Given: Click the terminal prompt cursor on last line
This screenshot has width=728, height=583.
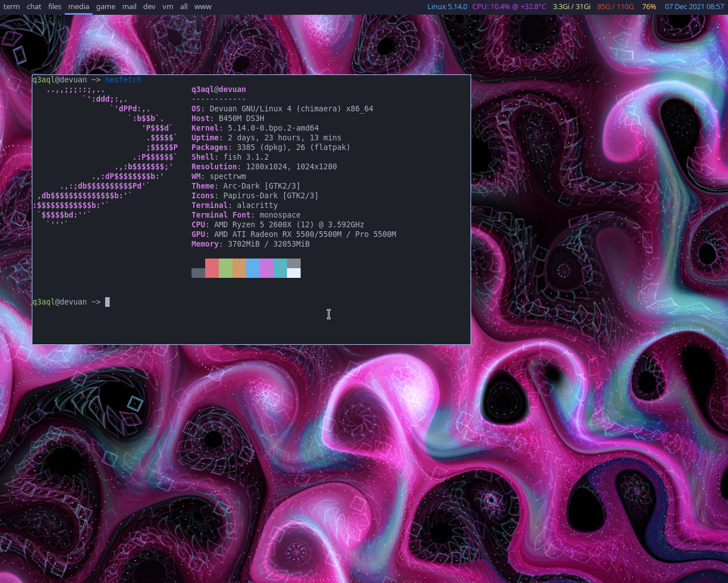Looking at the screenshot, I should click(107, 302).
